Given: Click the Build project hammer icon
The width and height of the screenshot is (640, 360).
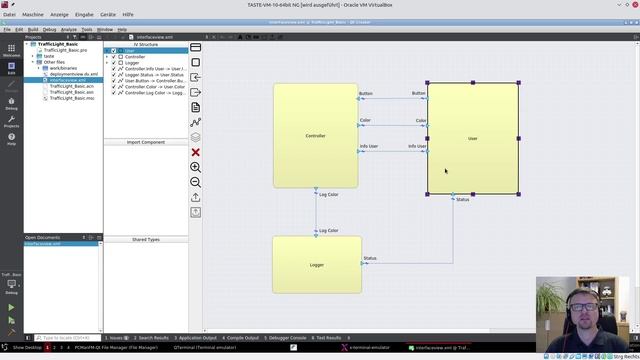Looking at the screenshot, I should point(11,332).
